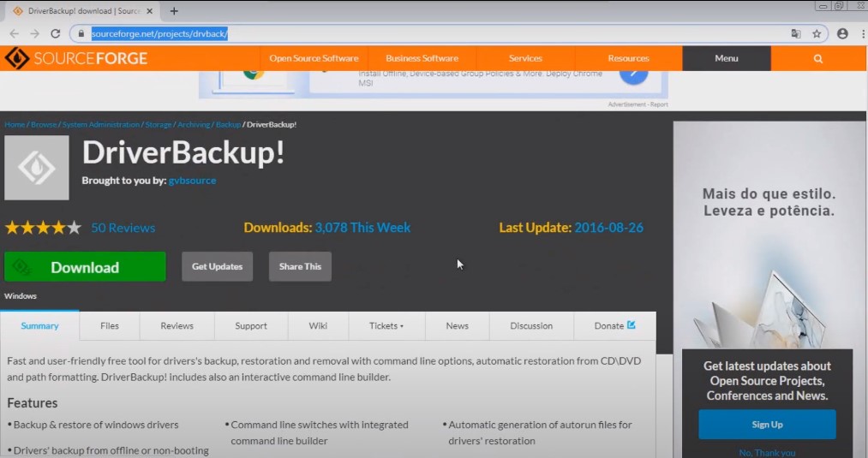Click the DriverBackup! page title
This screenshot has width=868, height=458.
coord(183,152)
